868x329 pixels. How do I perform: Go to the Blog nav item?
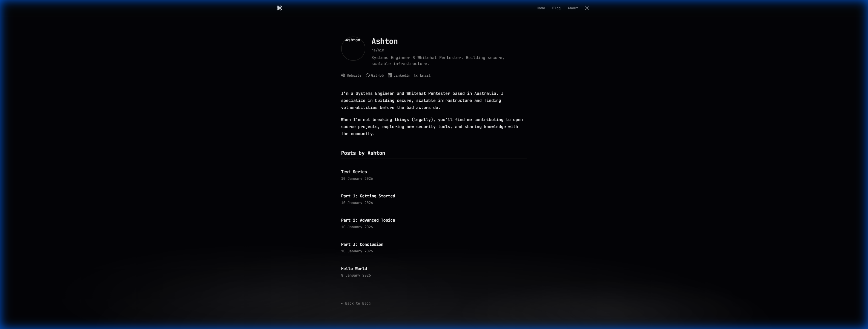pos(556,8)
